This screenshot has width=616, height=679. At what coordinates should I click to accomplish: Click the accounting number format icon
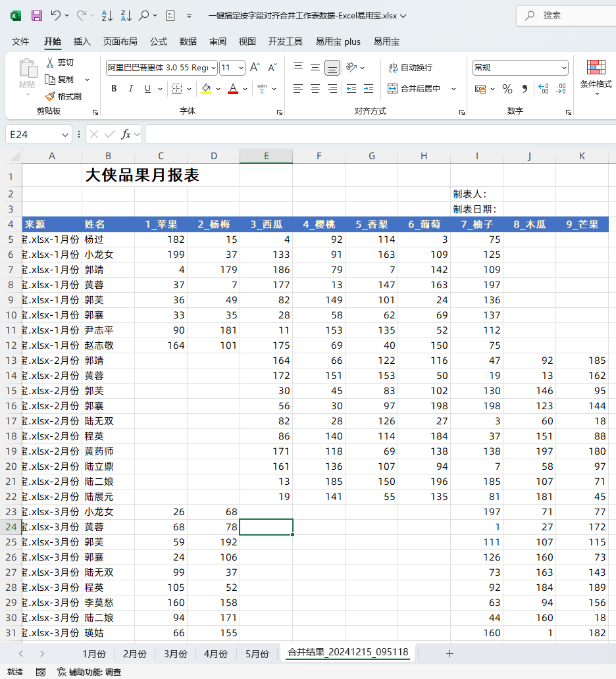click(480, 89)
